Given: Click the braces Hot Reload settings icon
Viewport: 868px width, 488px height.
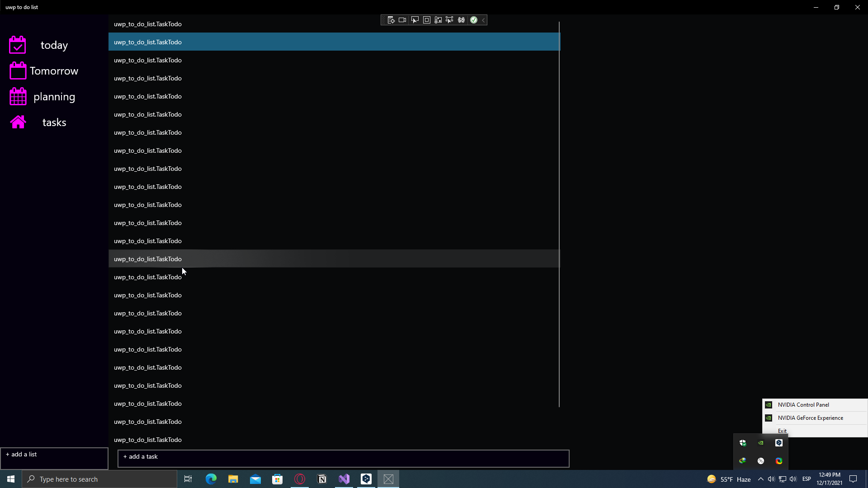Looking at the screenshot, I should [x=461, y=20].
